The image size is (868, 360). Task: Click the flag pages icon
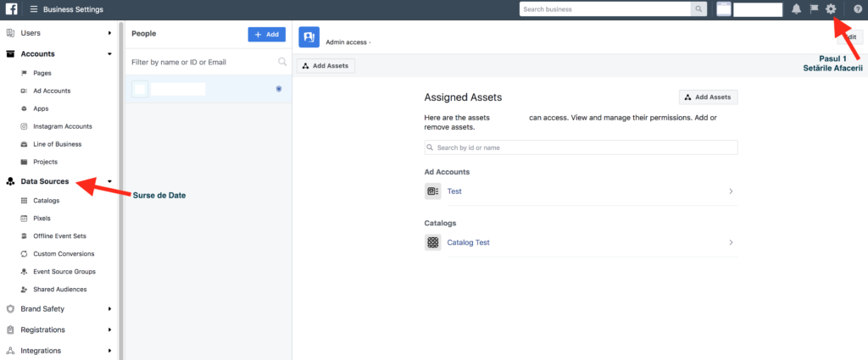click(x=814, y=9)
